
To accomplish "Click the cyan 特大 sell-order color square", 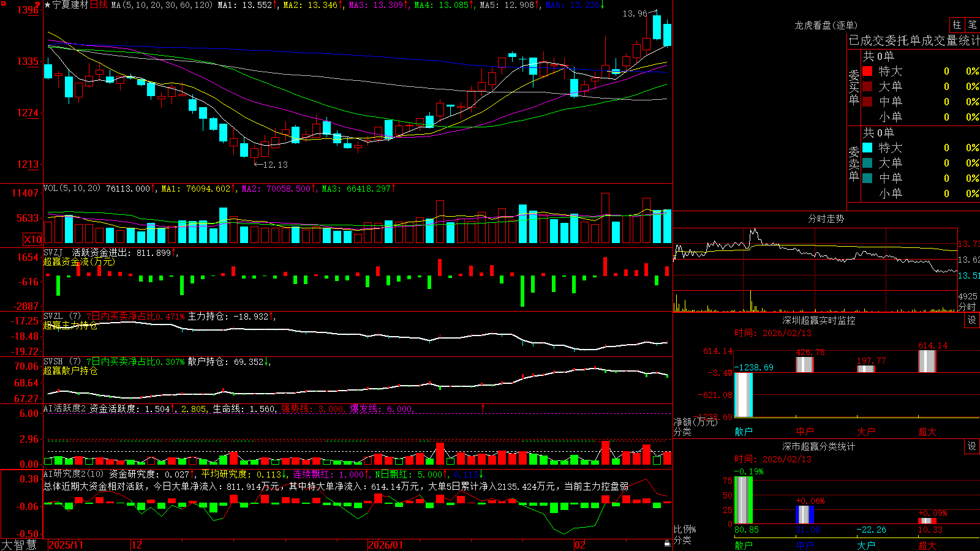I will click(x=867, y=148).
